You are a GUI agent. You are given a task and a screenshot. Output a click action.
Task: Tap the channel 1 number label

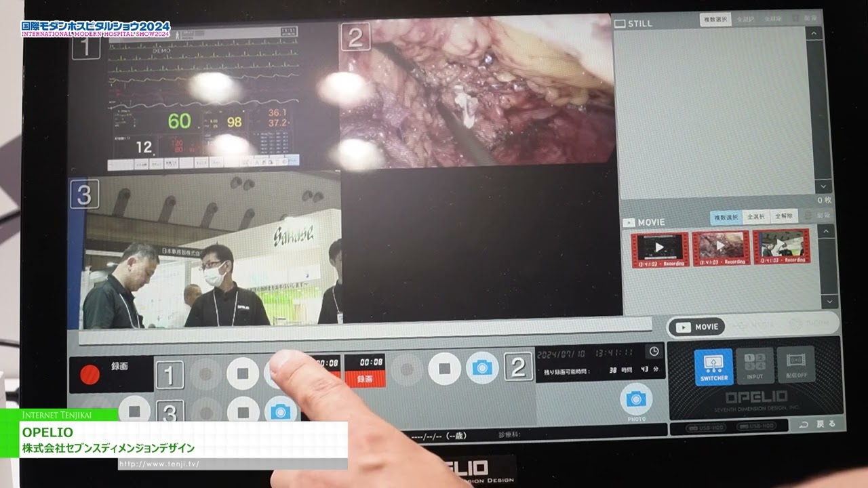pos(170,375)
